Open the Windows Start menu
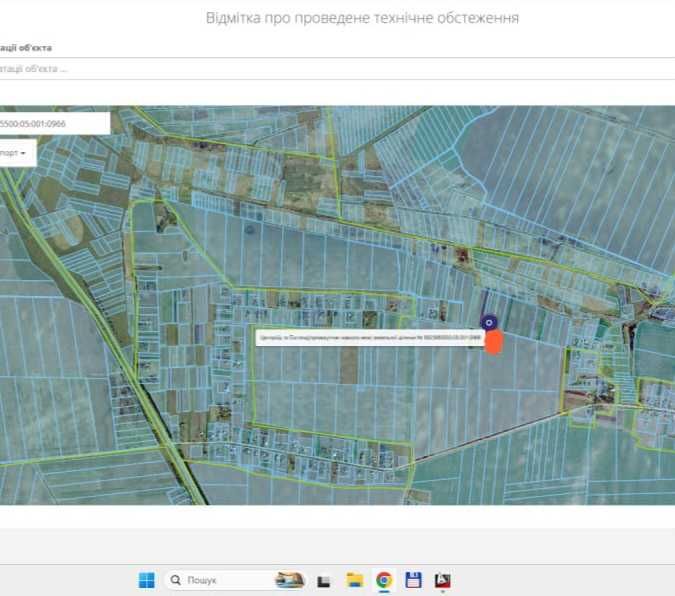675x596 pixels. 146,580
